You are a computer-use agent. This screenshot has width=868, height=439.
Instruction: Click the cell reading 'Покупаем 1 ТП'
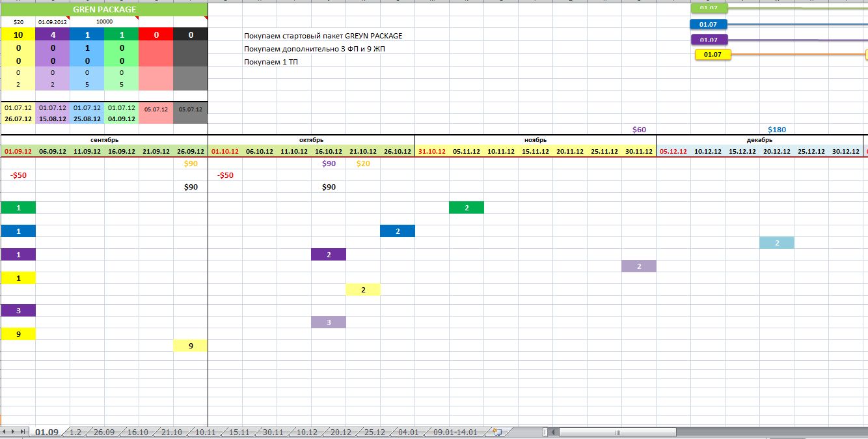pos(271,62)
